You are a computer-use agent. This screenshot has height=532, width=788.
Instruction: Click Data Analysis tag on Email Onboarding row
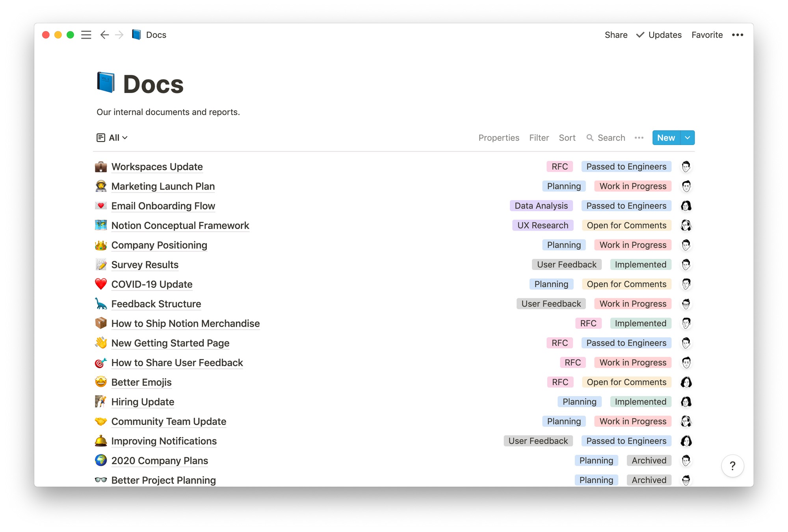point(541,206)
